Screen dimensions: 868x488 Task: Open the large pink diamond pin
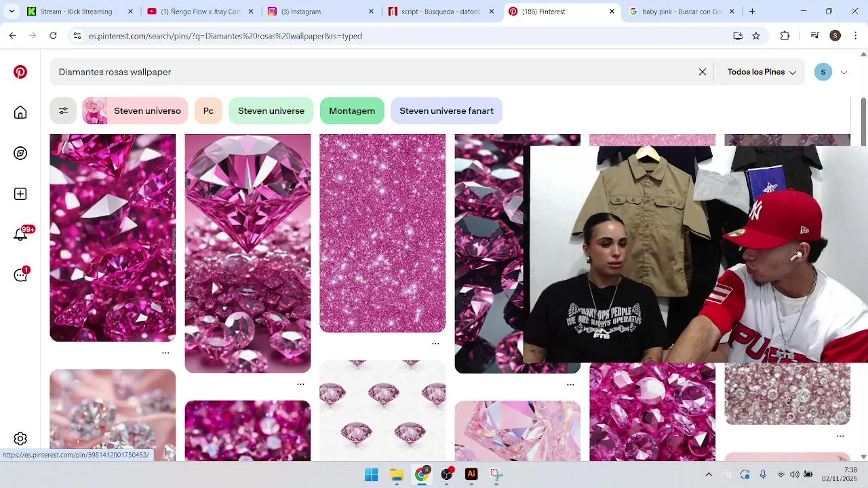(x=248, y=253)
